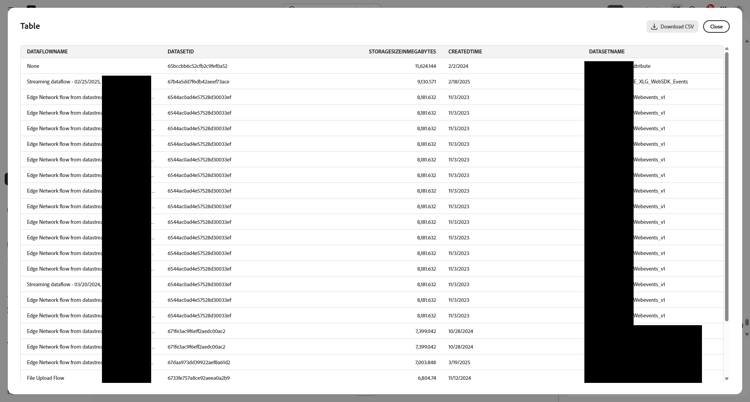Sort by DATAFLOWNAME column header

coord(47,52)
